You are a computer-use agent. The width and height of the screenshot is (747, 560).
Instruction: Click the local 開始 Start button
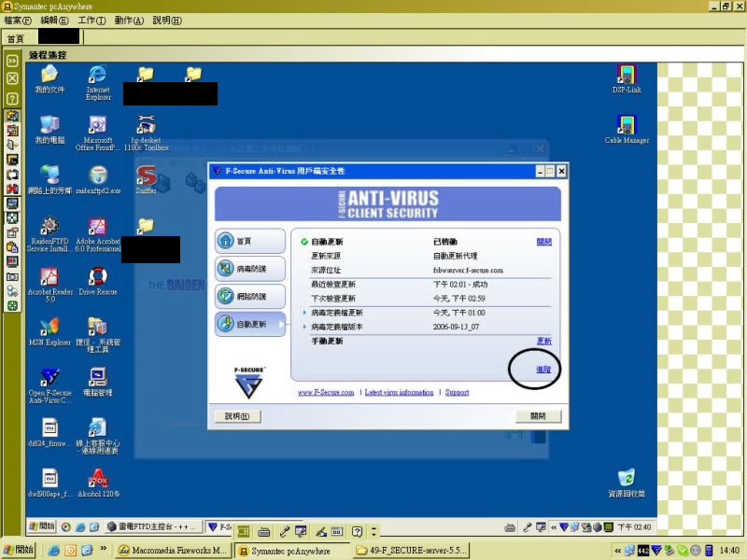point(18,550)
